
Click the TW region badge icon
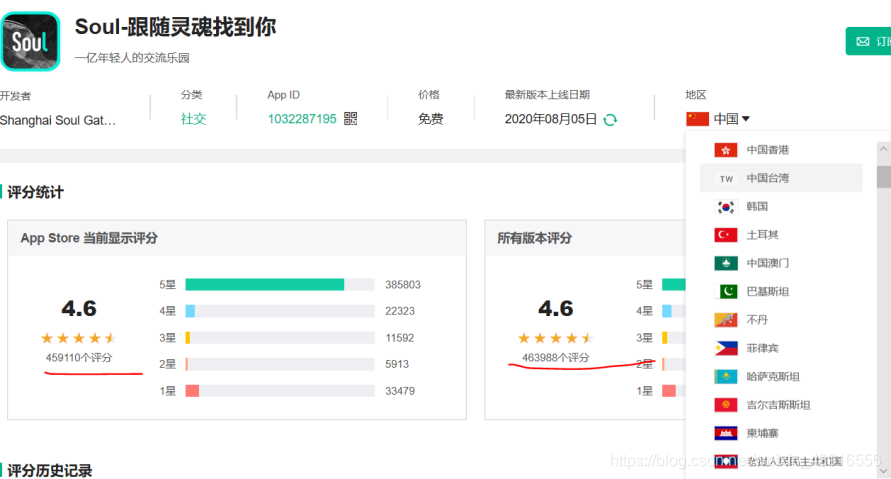[726, 178]
